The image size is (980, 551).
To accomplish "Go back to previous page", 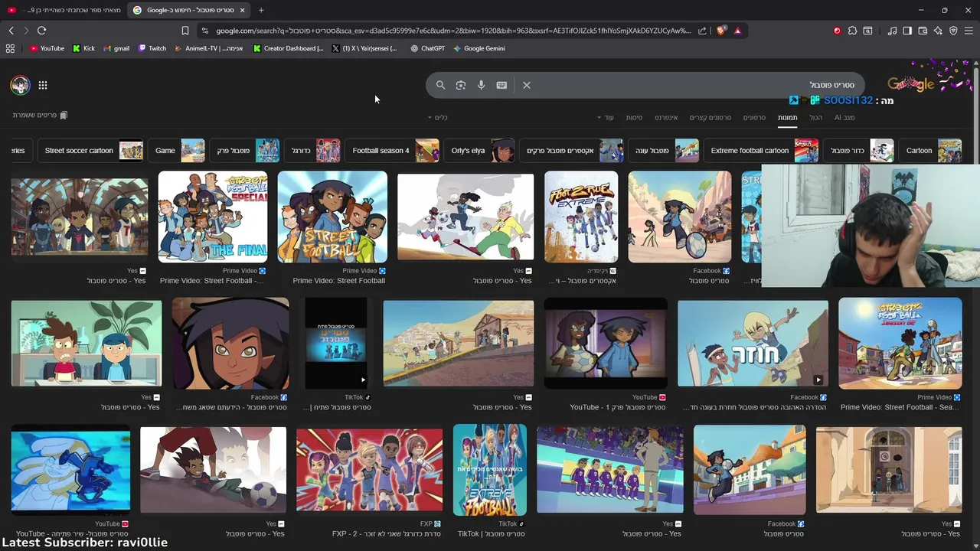I will tap(11, 31).
